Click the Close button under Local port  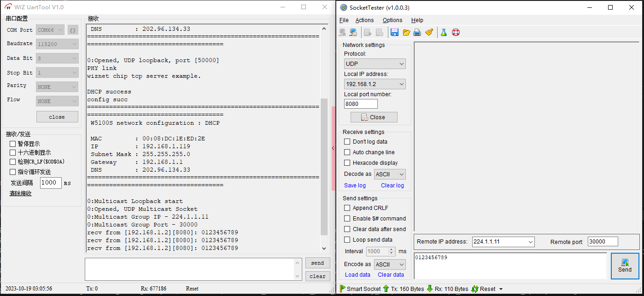tap(374, 117)
